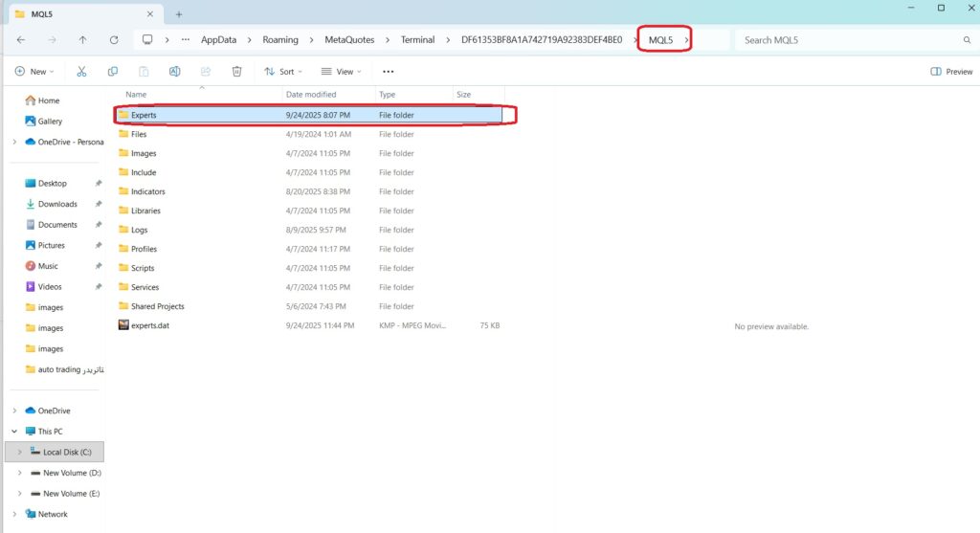Click the Cut scissors icon in toolbar

coord(81,72)
